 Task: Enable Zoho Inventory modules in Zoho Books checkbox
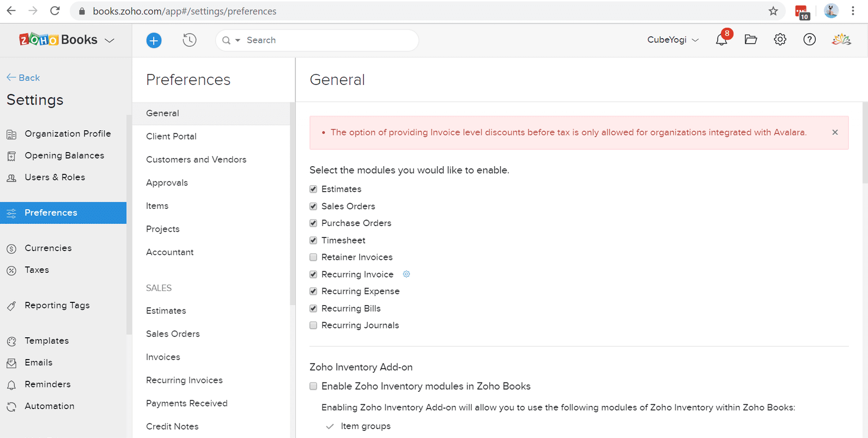(x=313, y=386)
